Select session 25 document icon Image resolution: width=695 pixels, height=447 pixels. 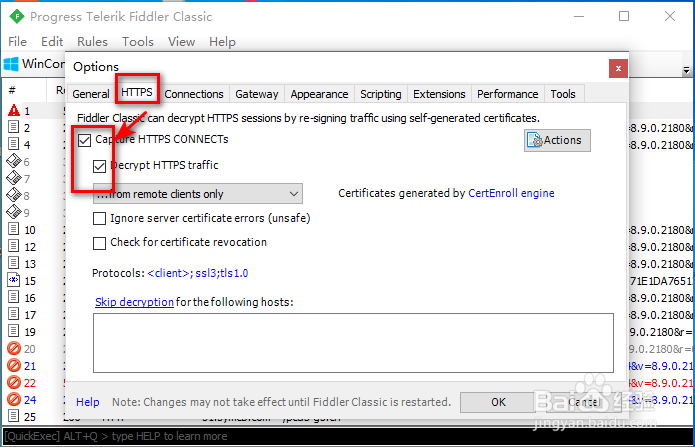14,416
